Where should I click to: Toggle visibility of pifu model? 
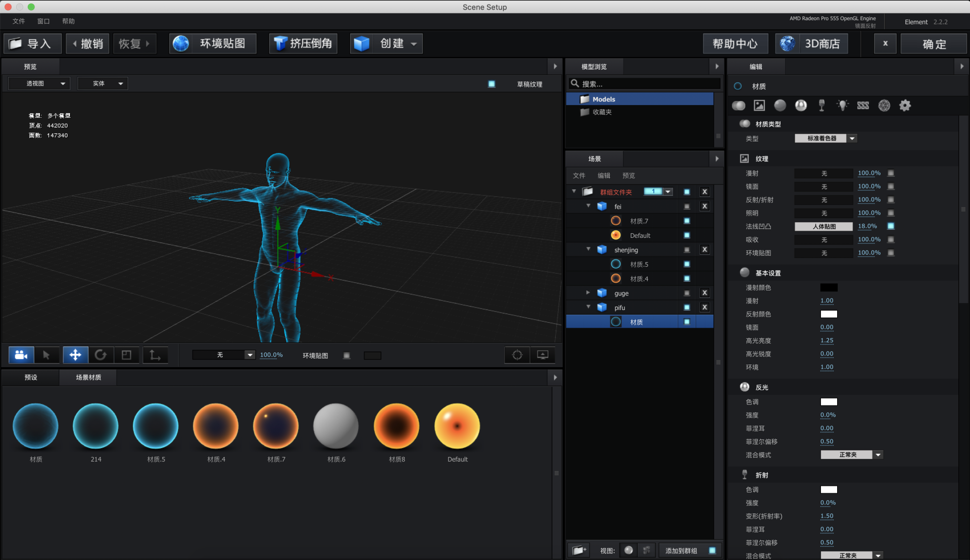click(x=687, y=307)
